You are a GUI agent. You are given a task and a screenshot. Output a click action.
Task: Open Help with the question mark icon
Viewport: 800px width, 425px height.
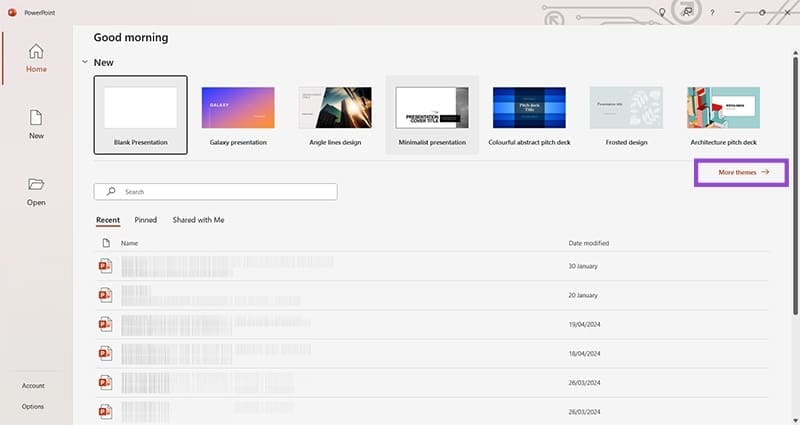click(712, 13)
